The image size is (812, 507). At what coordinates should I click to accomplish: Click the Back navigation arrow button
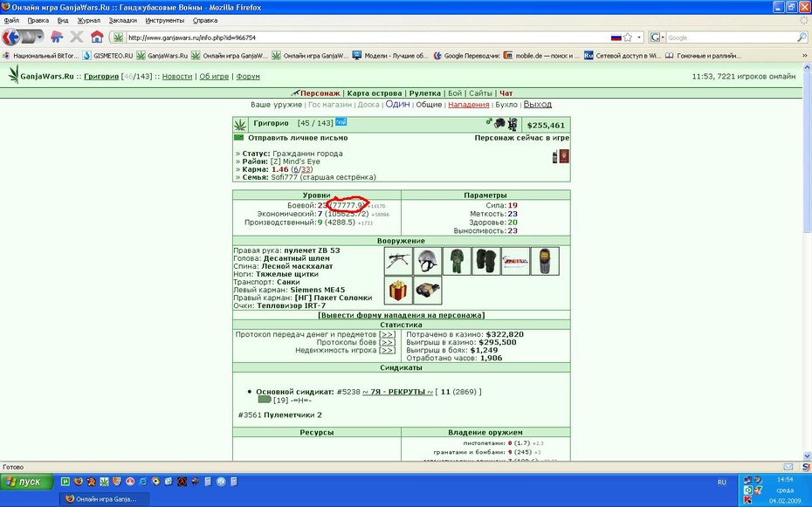tap(11, 38)
